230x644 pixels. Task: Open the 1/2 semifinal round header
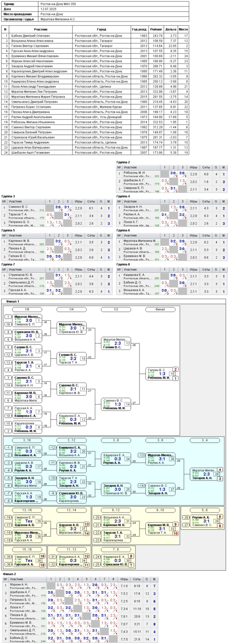click(115, 309)
